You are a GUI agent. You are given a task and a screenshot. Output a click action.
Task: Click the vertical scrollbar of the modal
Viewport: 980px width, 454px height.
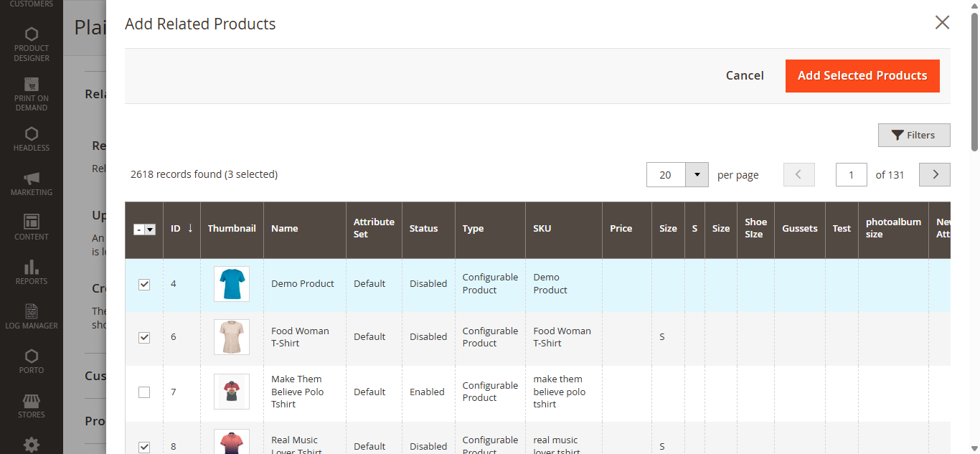coord(974,79)
